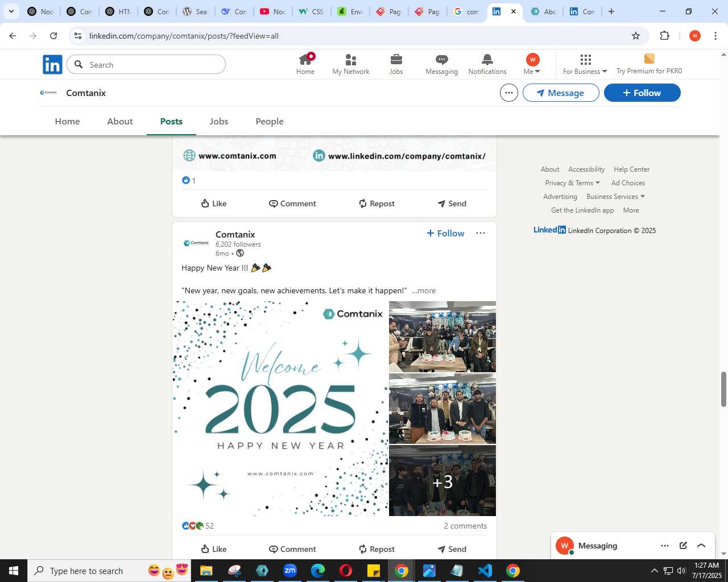Open My Network icon
The image size is (728, 582).
(x=351, y=64)
